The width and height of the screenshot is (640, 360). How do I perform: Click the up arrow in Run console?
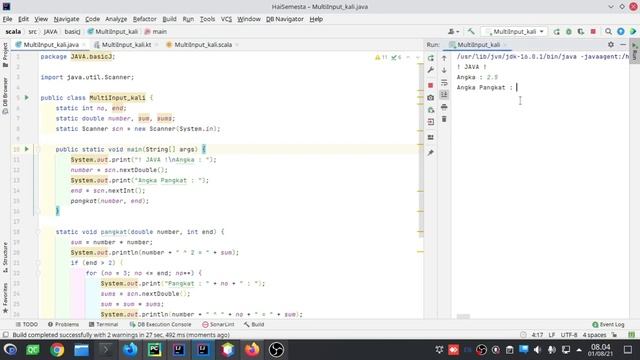444,58
